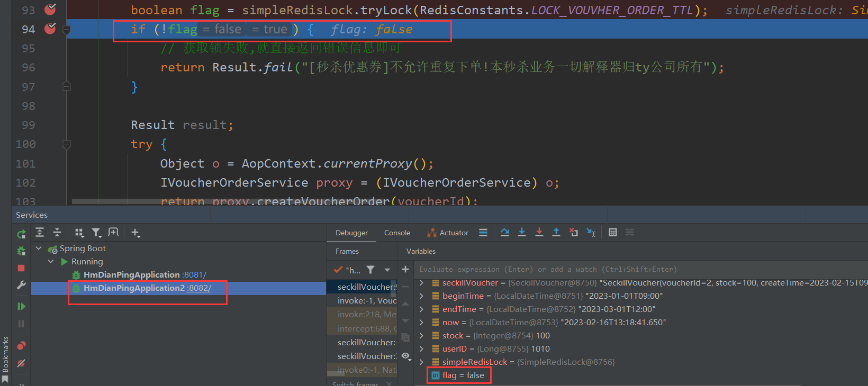868x386 pixels.
Task: Open the Bookmarks tool window tab
Action: tap(5, 359)
